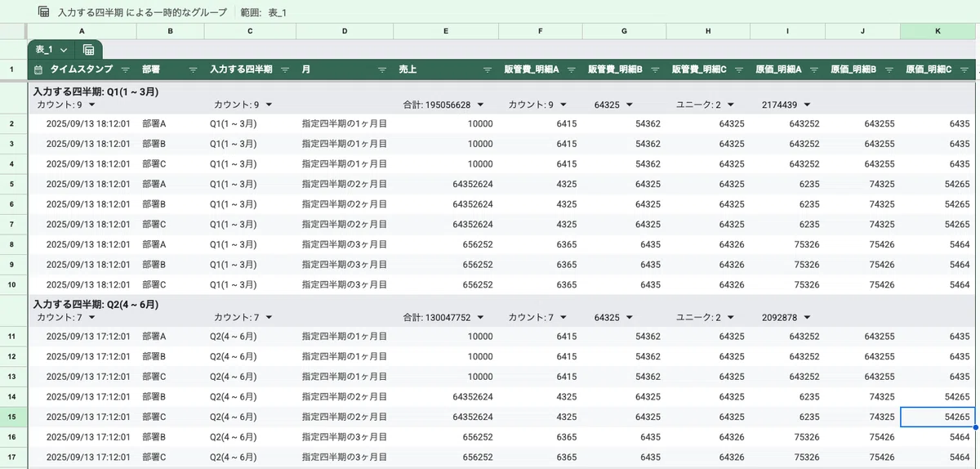Select column E header
This screenshot has width=980, height=469.
pos(446,30)
